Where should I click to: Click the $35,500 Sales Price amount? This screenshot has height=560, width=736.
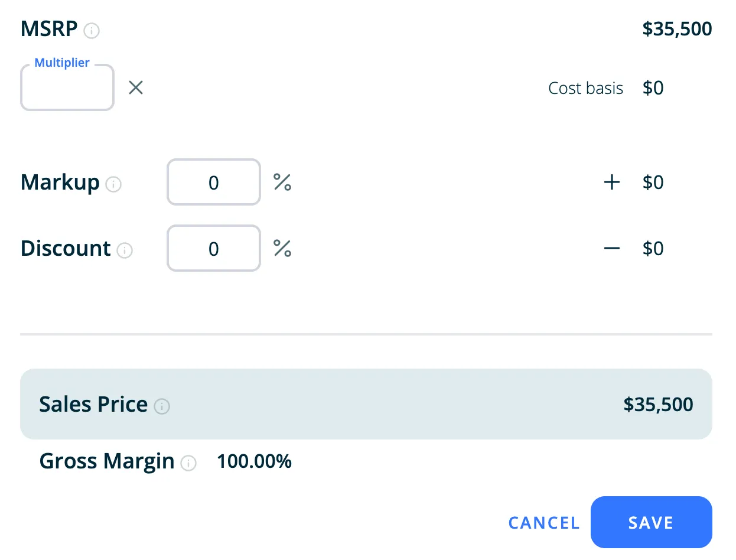click(658, 405)
